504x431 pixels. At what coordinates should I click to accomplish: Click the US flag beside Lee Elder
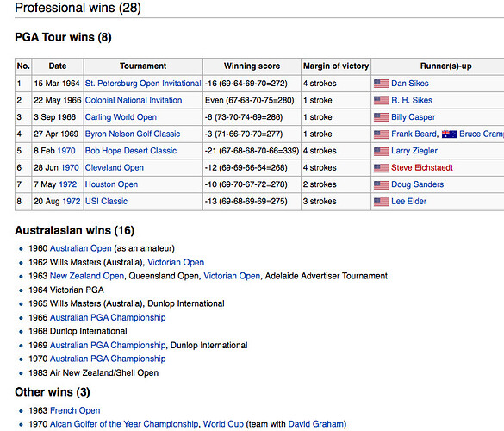(381, 202)
